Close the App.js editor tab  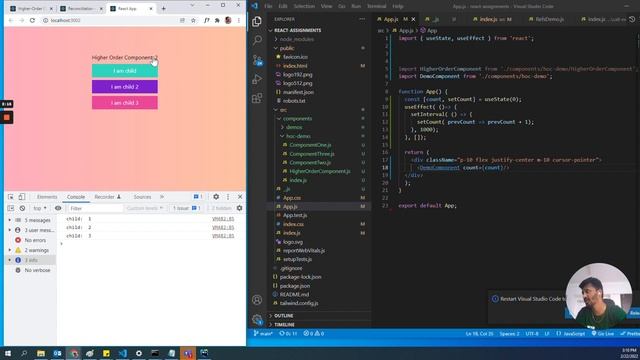(x=413, y=19)
